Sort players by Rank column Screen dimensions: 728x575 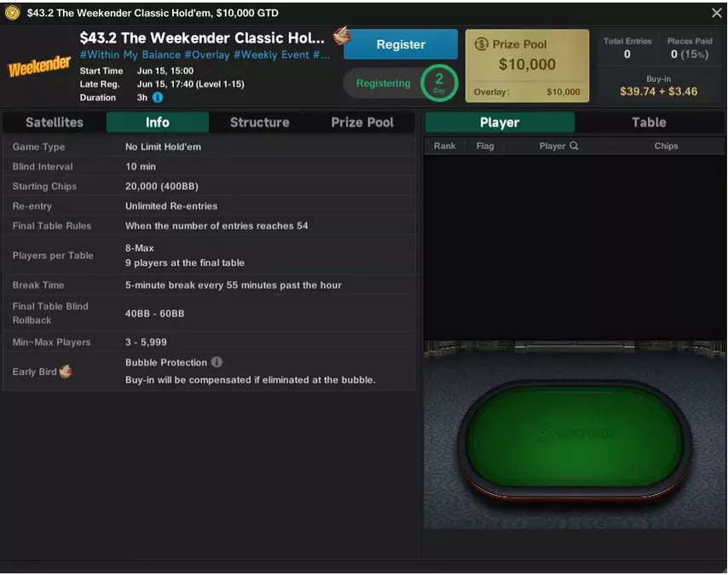(x=444, y=146)
